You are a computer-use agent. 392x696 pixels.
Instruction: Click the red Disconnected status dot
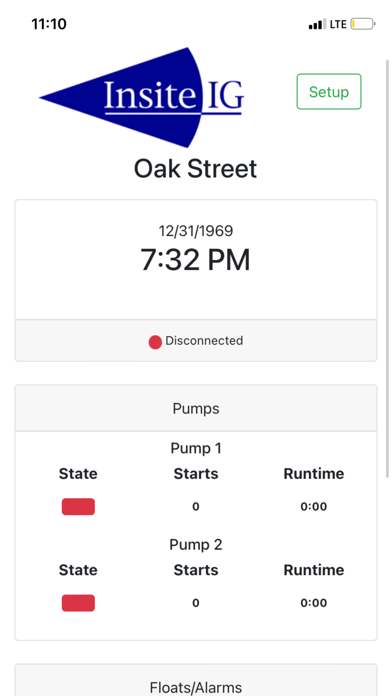[x=155, y=342]
